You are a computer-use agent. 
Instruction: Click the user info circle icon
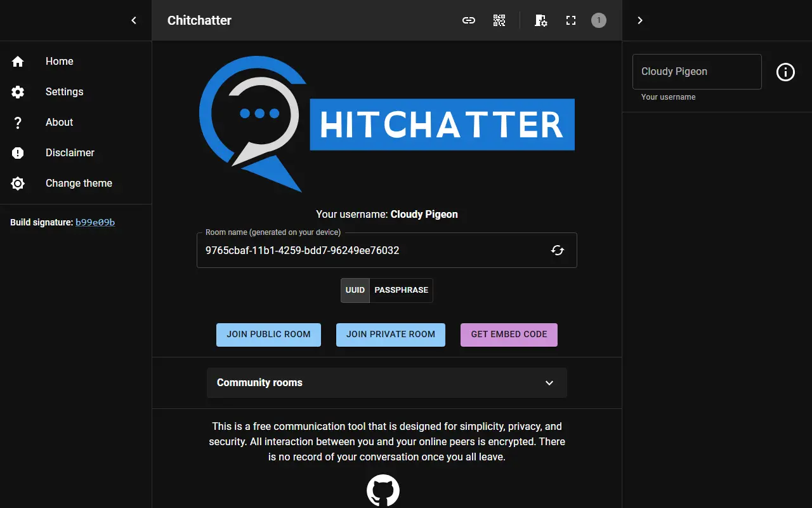[x=785, y=72]
